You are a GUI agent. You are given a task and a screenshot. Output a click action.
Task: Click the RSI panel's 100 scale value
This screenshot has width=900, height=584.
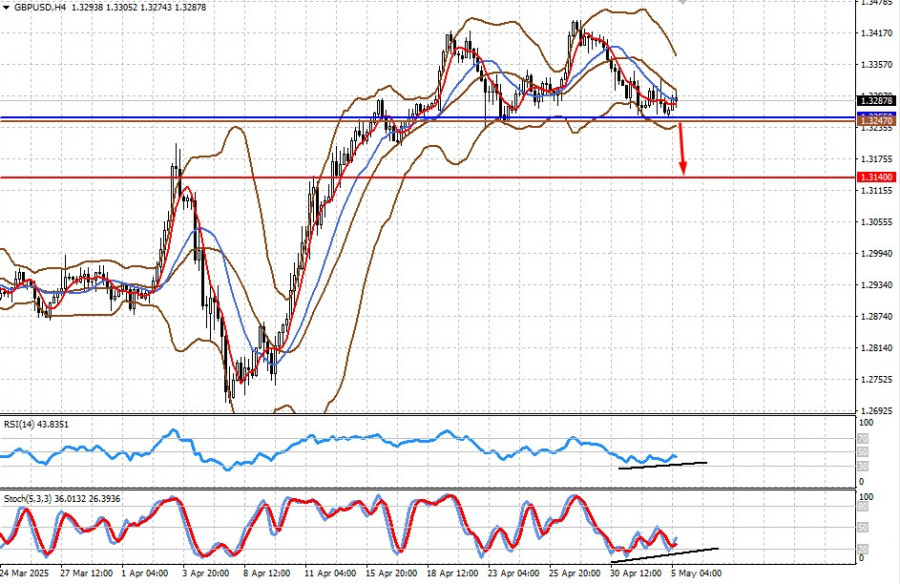pos(866,423)
